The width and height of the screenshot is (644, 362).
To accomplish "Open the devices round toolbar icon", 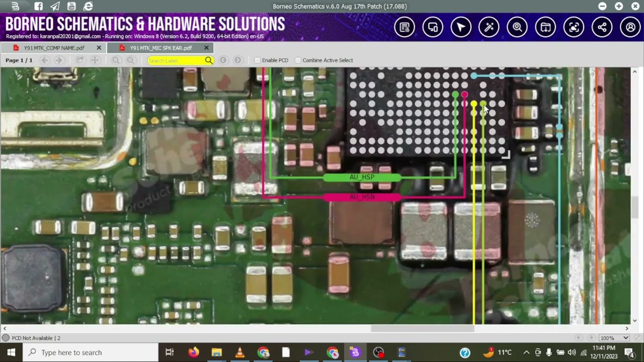I will point(433,27).
